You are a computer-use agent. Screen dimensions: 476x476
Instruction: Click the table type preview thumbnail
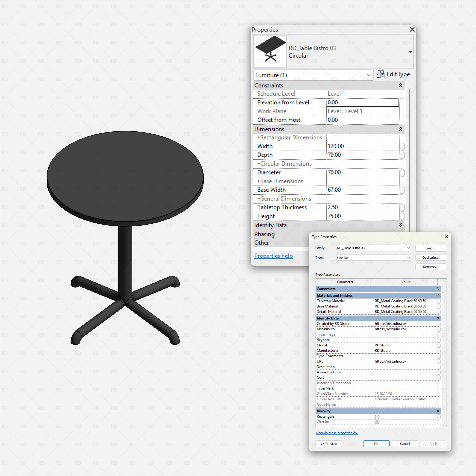pos(271,51)
